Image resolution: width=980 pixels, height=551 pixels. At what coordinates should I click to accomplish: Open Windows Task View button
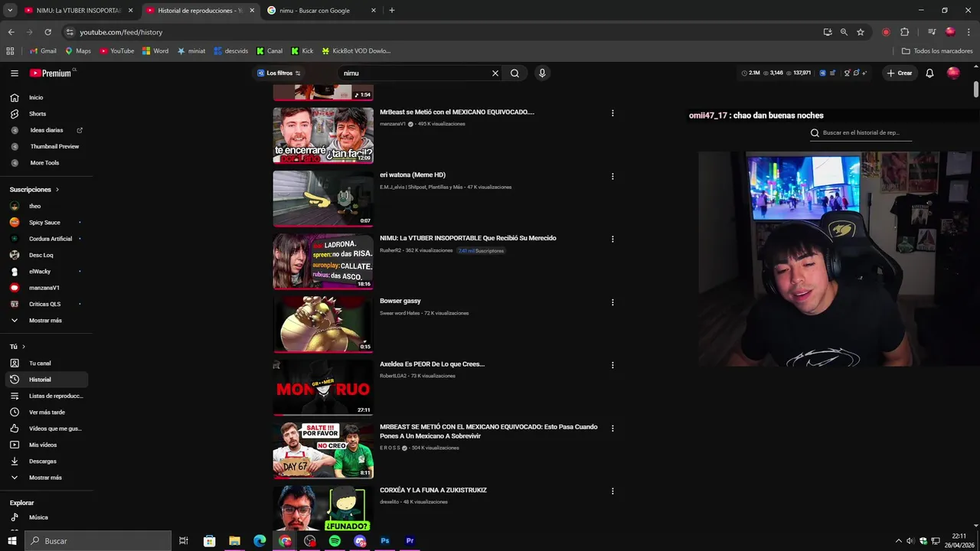[184, 541]
